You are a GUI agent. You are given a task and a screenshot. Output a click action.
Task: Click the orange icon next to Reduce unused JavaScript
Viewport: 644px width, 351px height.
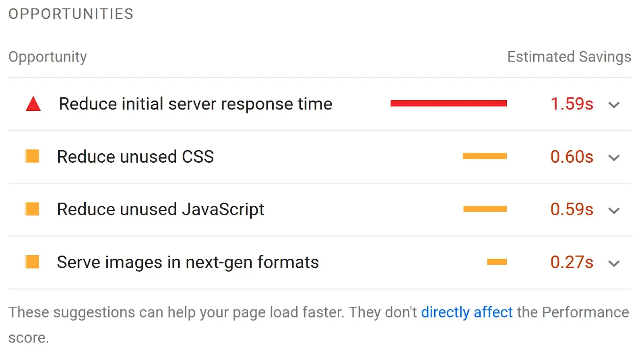click(32, 209)
